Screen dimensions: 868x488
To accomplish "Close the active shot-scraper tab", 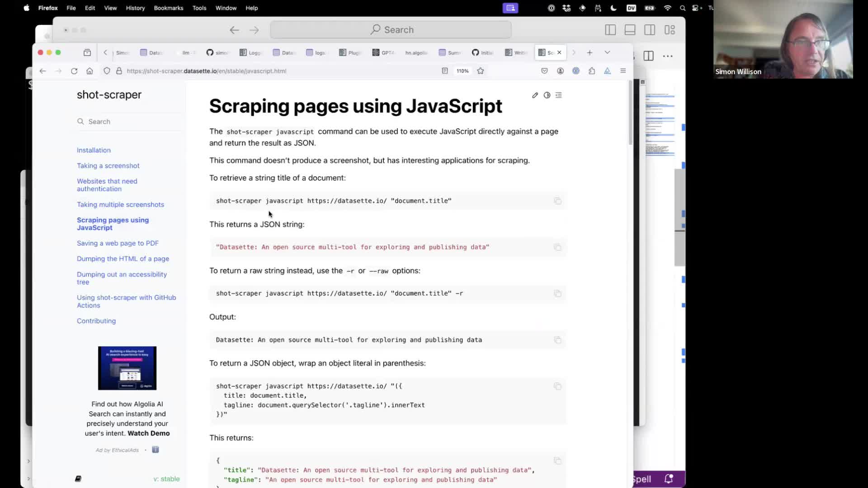I will 559,52.
